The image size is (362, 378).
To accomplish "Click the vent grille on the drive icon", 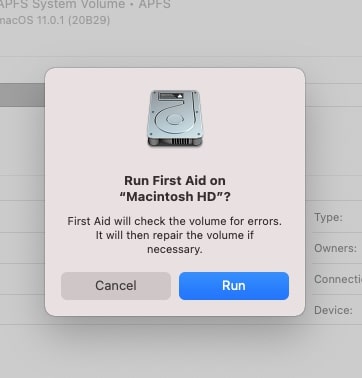I will pos(181,141).
